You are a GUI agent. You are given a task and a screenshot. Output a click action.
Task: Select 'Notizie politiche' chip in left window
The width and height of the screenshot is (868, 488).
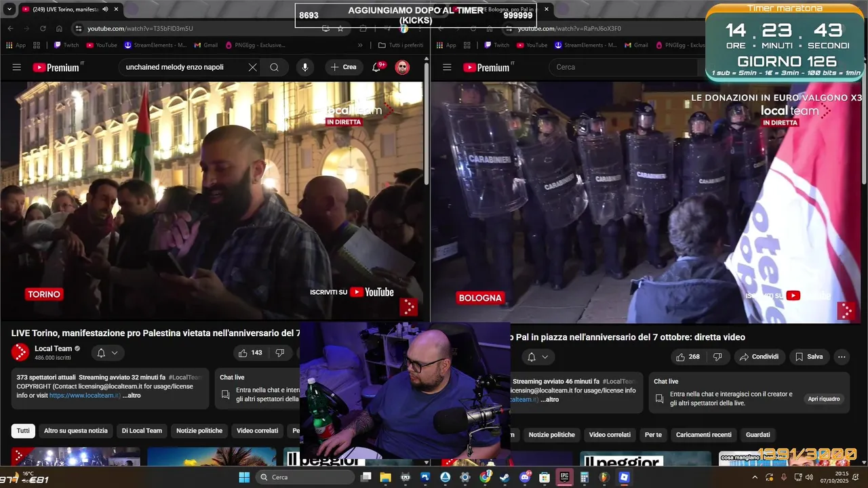[199, 430]
